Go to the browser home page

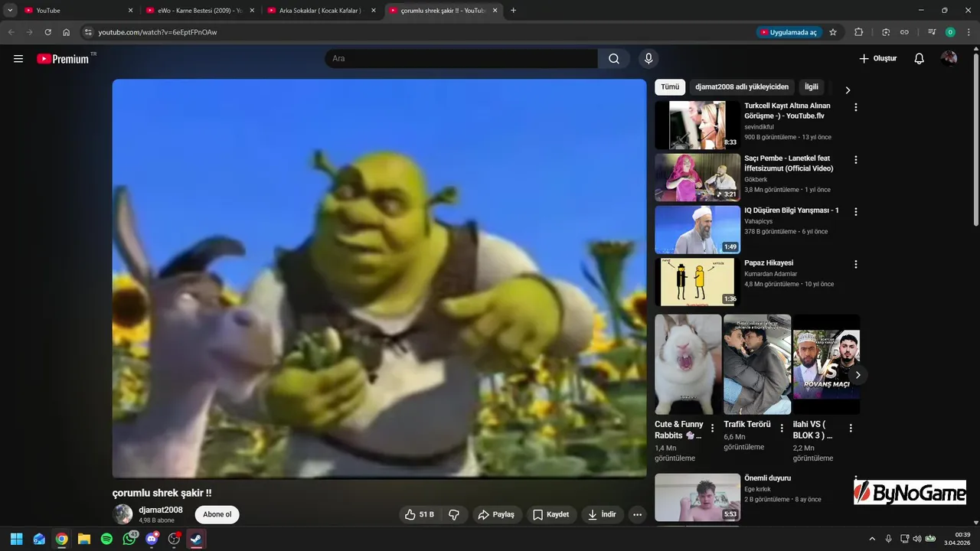click(67, 32)
